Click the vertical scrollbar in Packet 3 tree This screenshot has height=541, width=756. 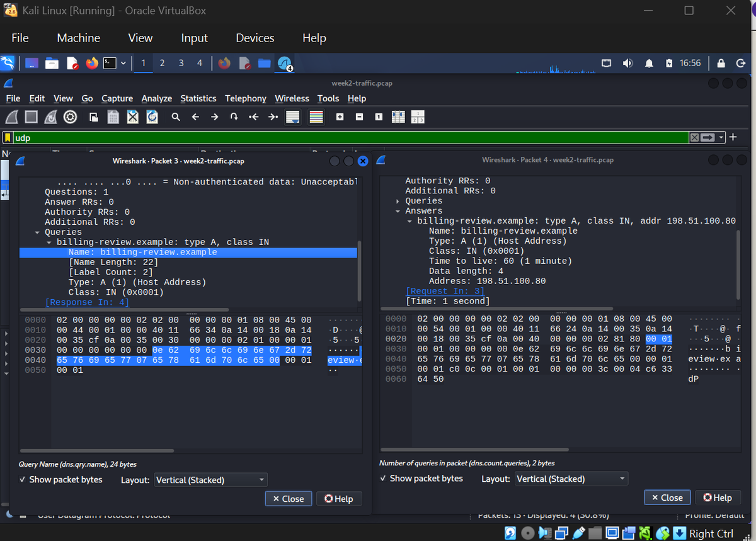point(360,271)
